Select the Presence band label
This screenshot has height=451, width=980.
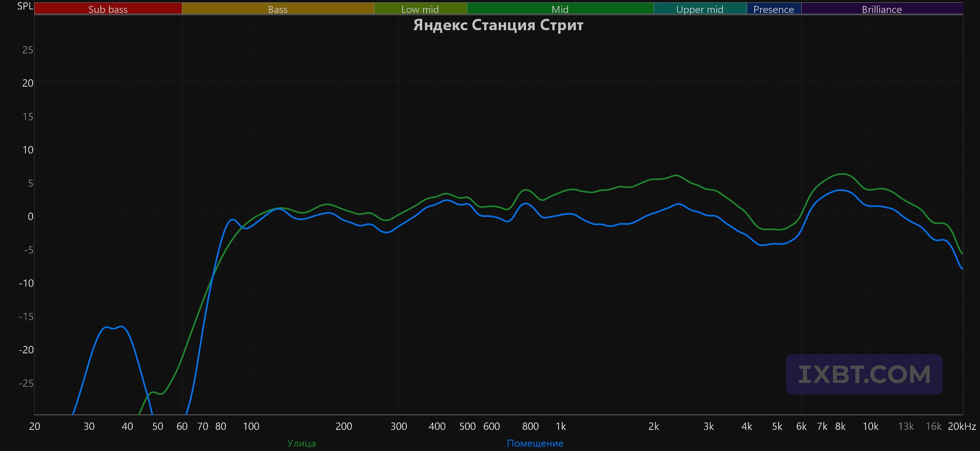774,9
